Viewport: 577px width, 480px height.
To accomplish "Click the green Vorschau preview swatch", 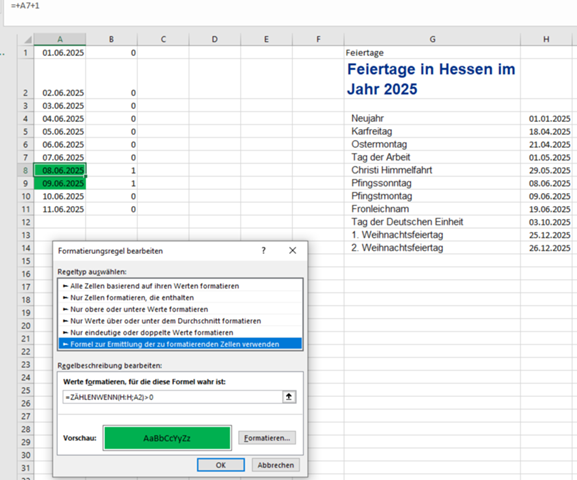I will 167,438.
